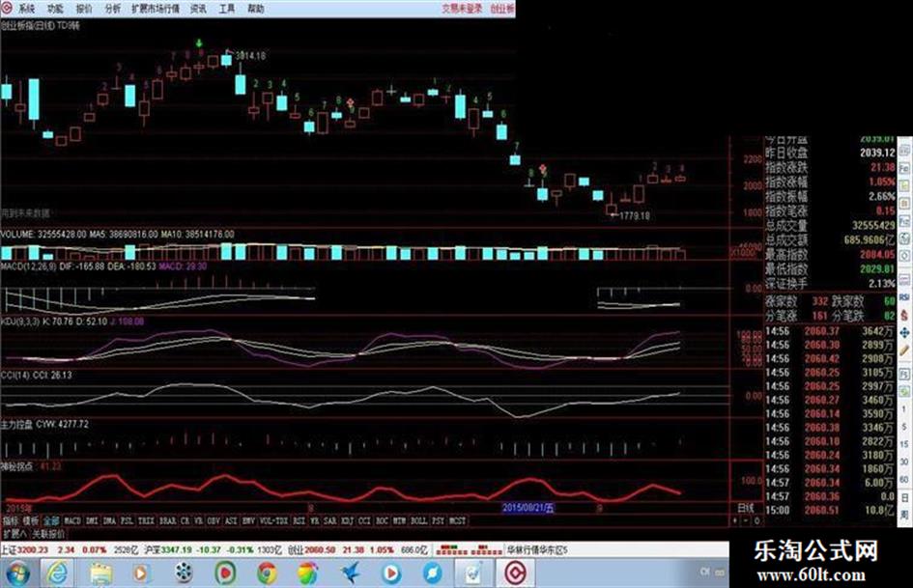Screen dimensions: 913x588
Task: Open the 帮助 menu
Action: click(256, 9)
